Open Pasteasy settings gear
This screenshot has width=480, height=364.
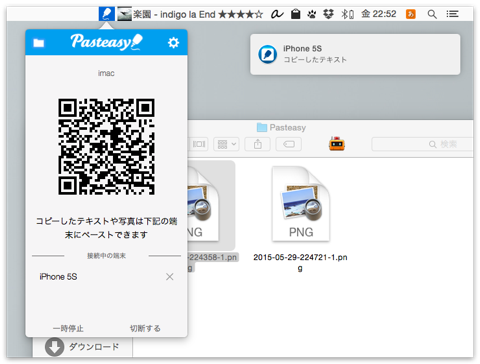[173, 43]
